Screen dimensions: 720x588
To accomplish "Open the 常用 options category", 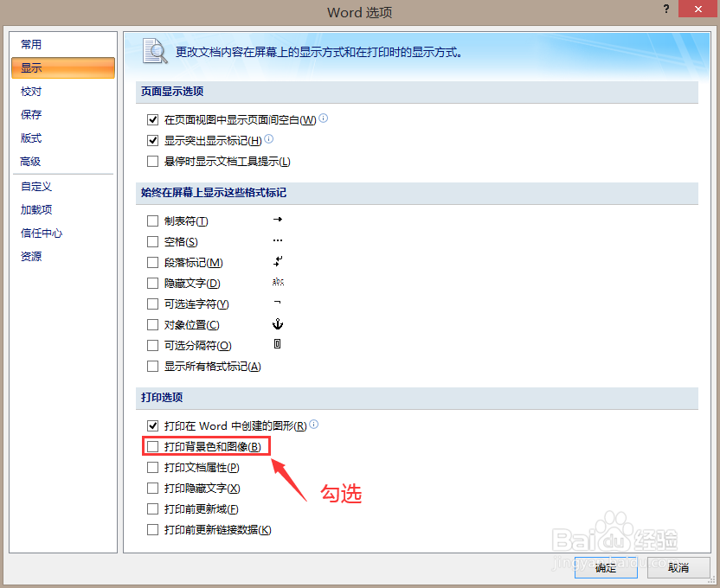I will coord(63,44).
